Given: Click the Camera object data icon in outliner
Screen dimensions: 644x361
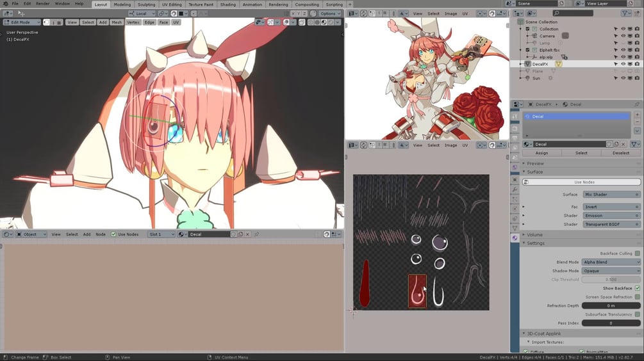Looking at the screenshot, I should (565, 36).
